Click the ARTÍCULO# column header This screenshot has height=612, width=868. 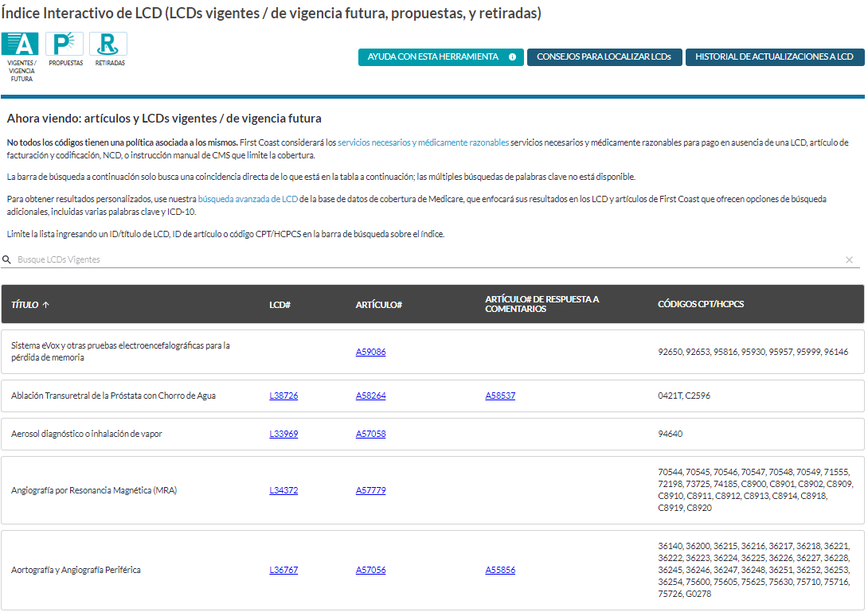tap(378, 303)
